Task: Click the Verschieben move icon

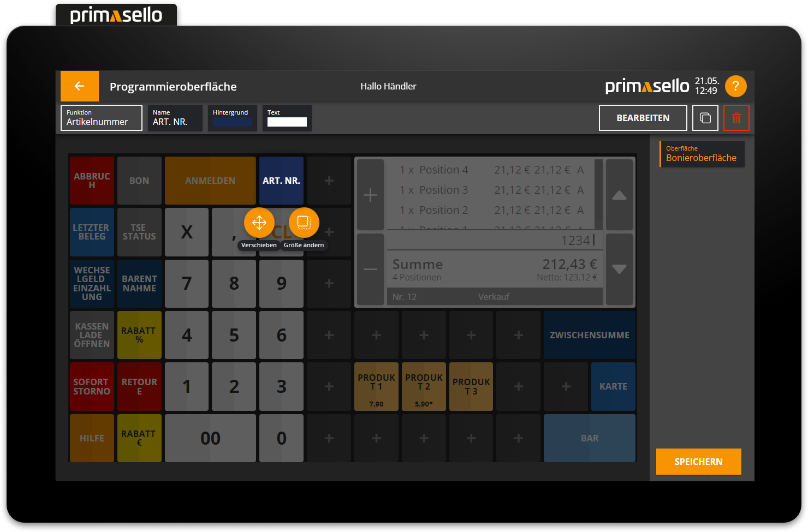Action: point(259,223)
